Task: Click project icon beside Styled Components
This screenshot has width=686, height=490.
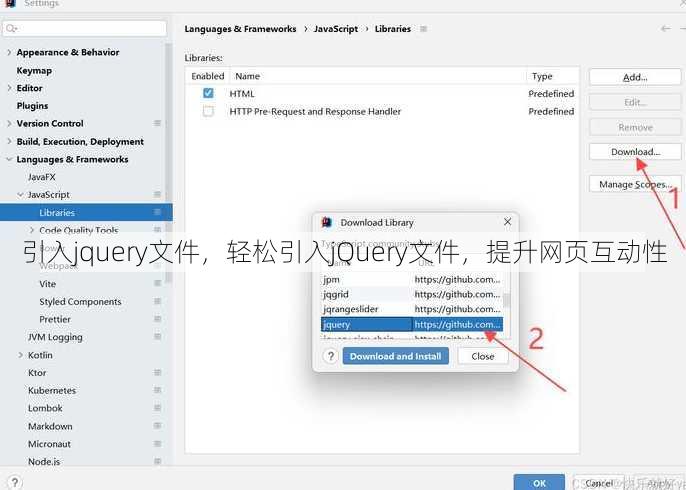Action: point(158,301)
